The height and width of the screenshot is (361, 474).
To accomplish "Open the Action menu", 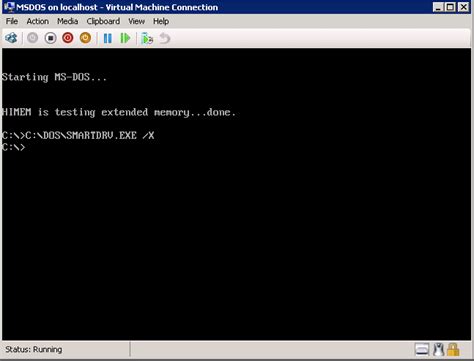I will click(x=38, y=21).
